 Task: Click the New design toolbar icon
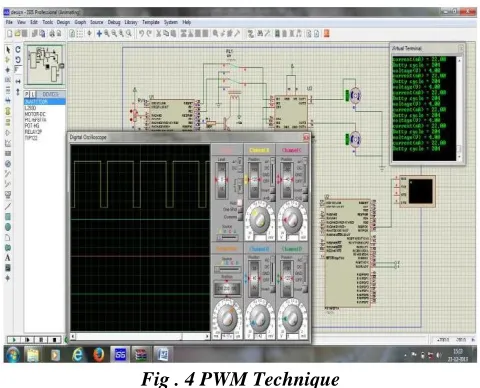pos(10,33)
